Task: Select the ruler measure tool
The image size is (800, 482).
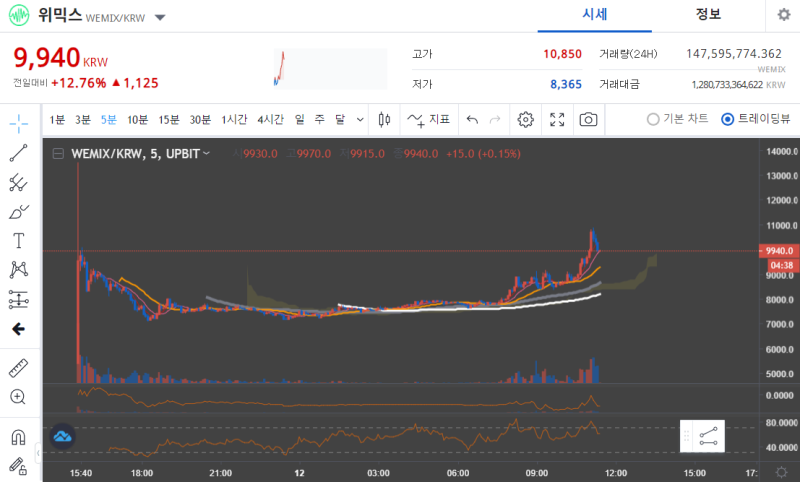Action: coord(19,368)
